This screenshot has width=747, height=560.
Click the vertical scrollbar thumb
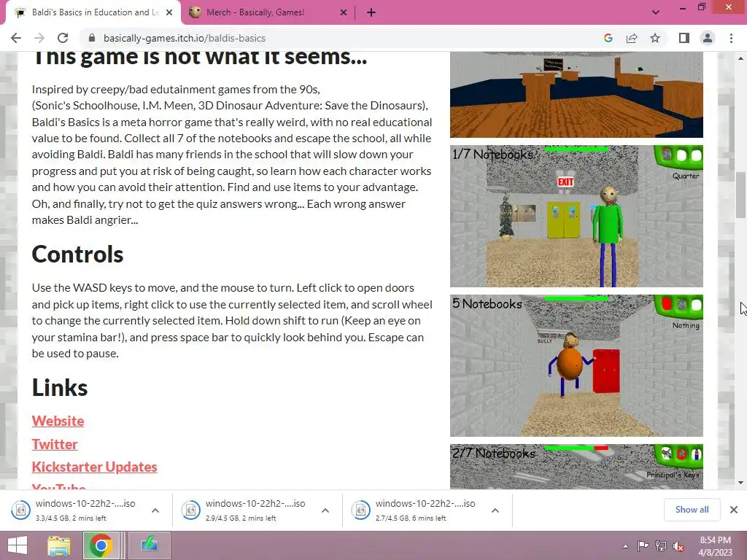pos(741,194)
